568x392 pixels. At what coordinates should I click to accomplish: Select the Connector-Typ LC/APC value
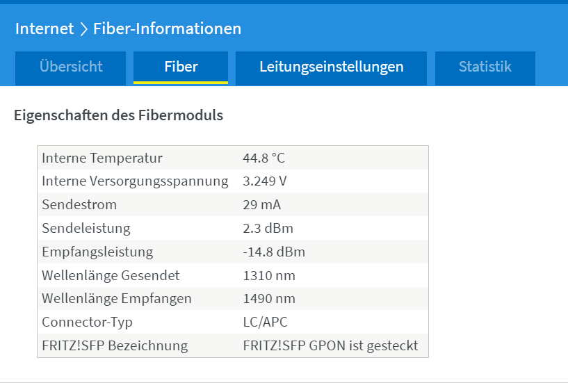(x=265, y=322)
